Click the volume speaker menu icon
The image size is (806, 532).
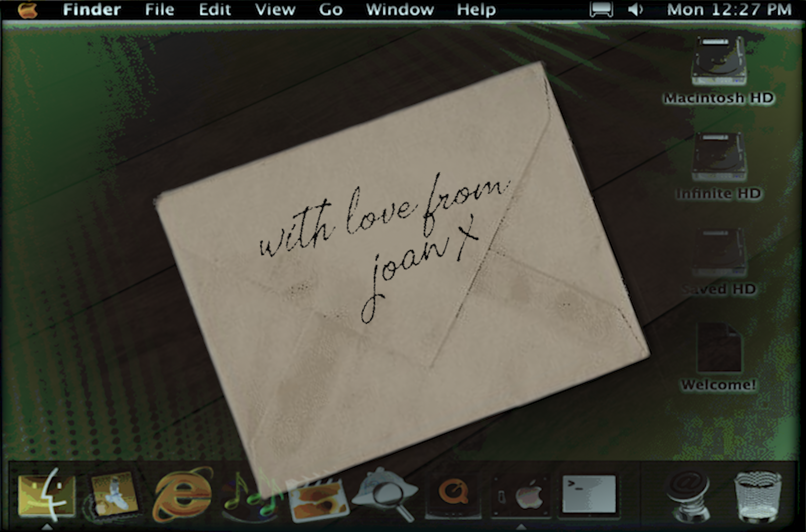tap(635, 10)
